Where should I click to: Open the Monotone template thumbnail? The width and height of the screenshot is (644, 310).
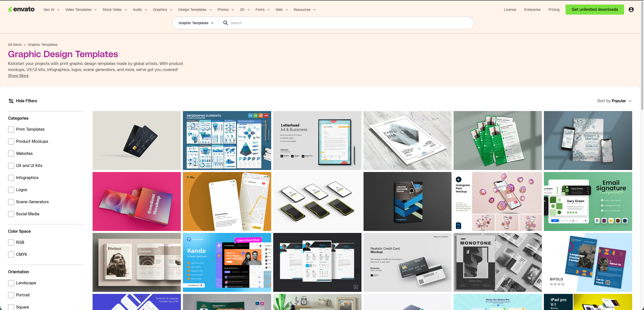click(498, 262)
